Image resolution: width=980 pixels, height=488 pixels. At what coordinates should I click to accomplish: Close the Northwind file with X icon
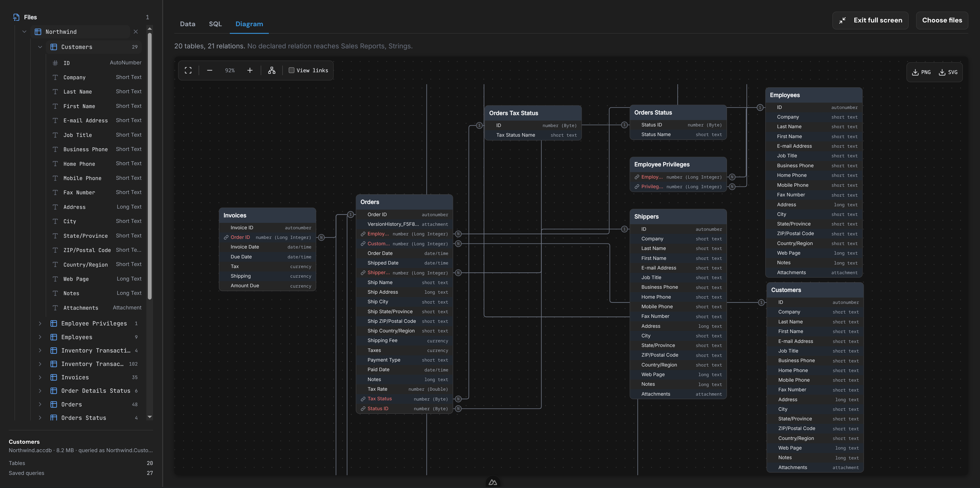pyautogui.click(x=136, y=31)
